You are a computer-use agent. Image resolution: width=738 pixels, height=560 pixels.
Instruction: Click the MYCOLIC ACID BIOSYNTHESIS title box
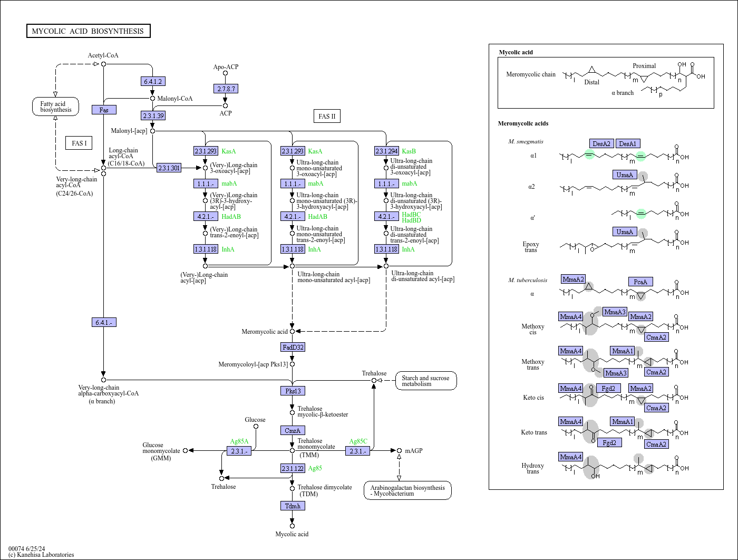(89, 31)
